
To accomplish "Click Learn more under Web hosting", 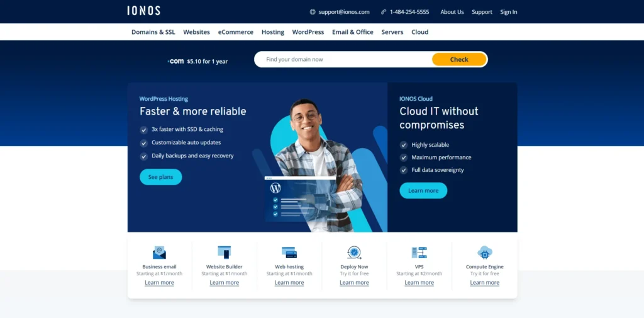I will 289,283.
